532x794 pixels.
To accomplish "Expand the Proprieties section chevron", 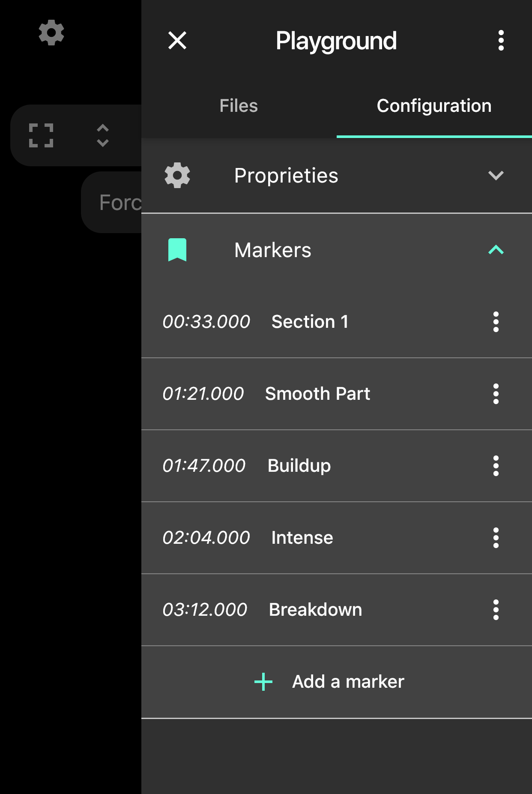I will coord(496,175).
